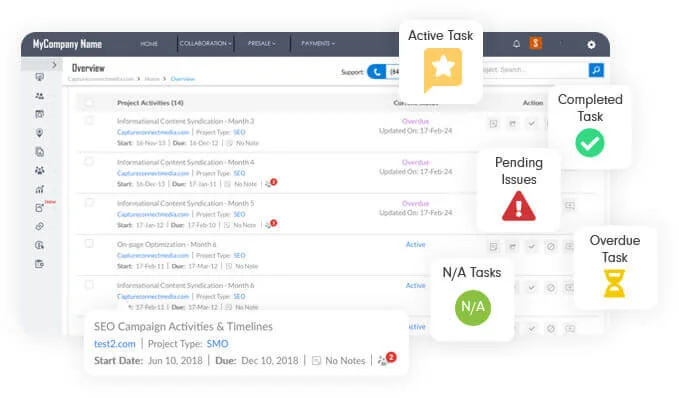The image size is (679, 398).
Task: Click the On-page Optimization - Month 6 title
Action: [x=166, y=244]
